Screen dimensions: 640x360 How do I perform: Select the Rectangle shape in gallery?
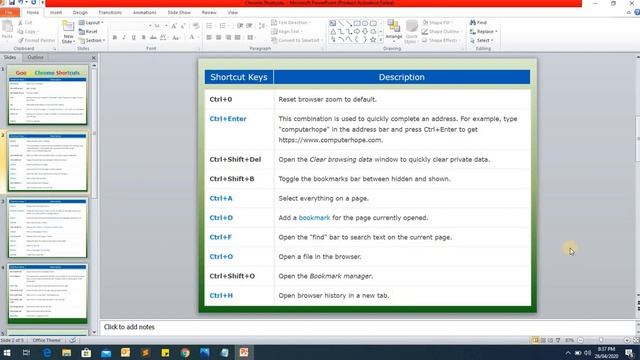click(357, 23)
